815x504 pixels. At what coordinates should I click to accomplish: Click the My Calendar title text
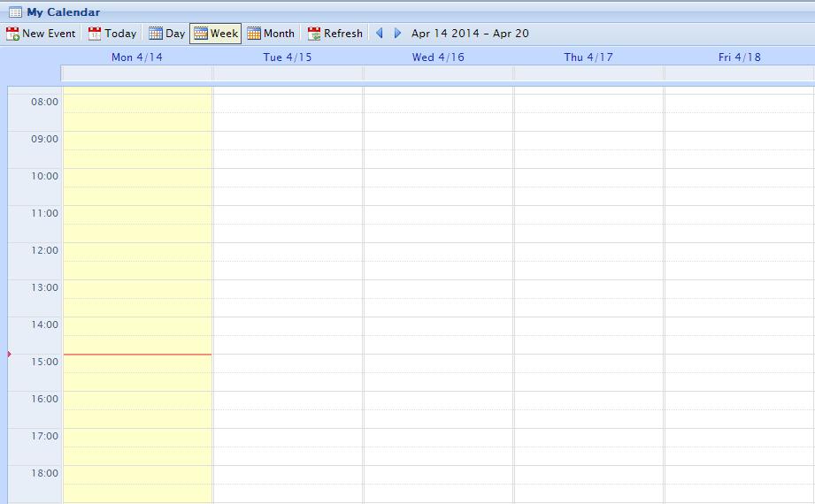coord(64,12)
